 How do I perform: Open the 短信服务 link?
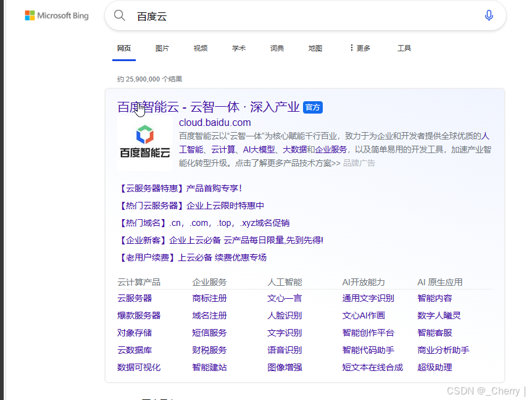pyautogui.click(x=210, y=333)
